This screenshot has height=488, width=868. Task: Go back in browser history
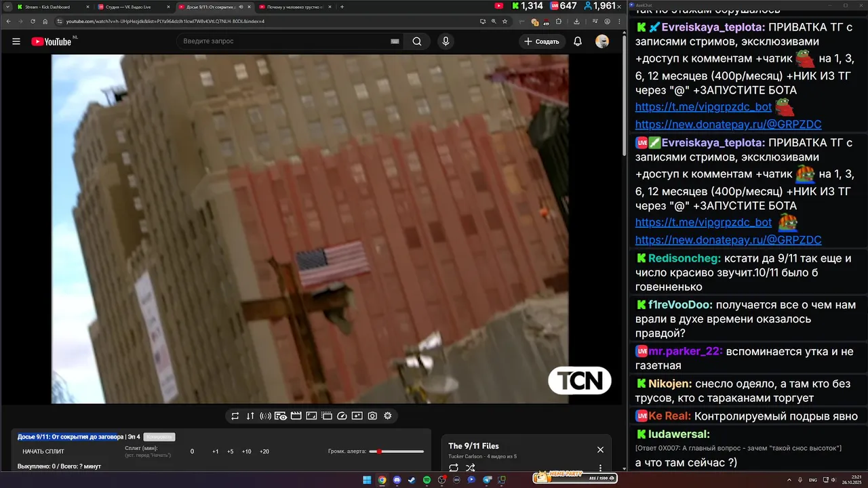click(x=7, y=21)
